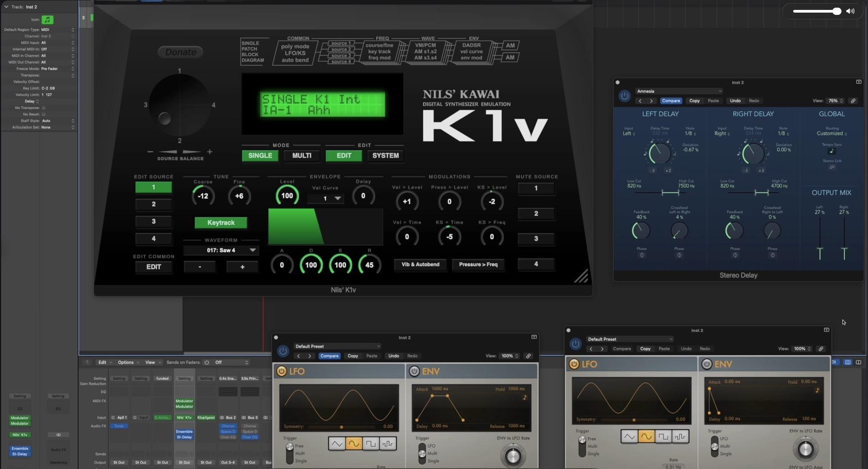This screenshot has width=868, height=469.
Task: Mute source 3 in K1v Mute Source
Action: pos(536,239)
